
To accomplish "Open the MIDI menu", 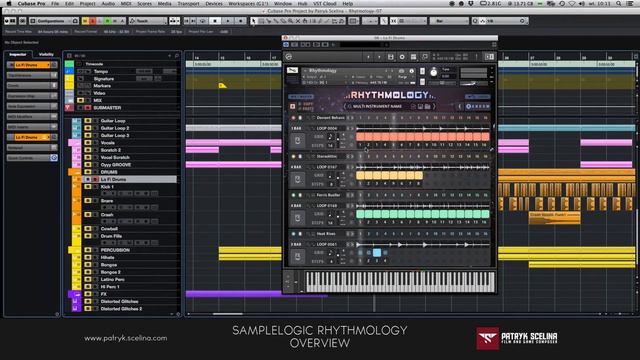I will (x=126, y=3).
